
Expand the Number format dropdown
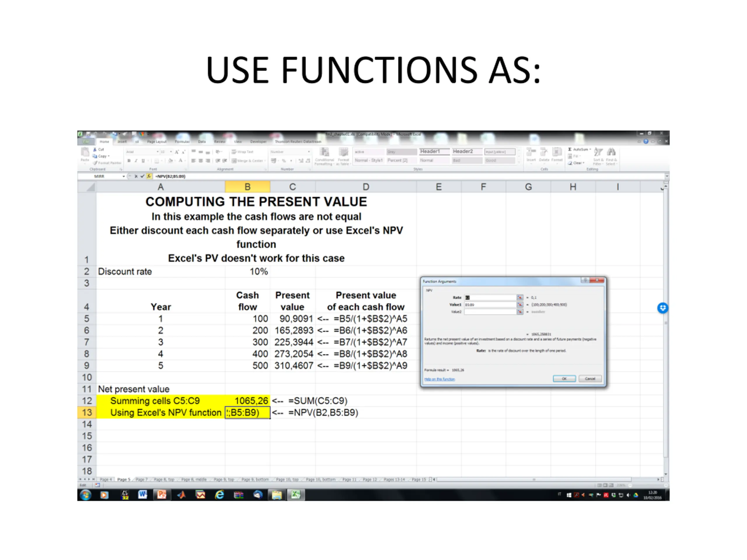click(309, 152)
